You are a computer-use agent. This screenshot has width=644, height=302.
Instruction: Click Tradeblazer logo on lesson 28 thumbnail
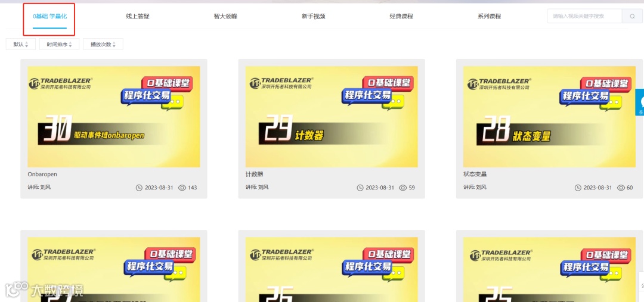tap(500, 83)
